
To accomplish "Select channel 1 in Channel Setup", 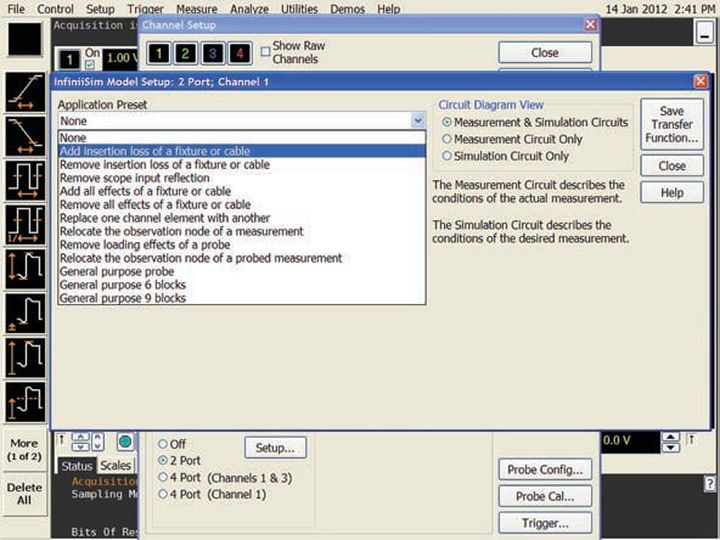I will pyautogui.click(x=159, y=54).
